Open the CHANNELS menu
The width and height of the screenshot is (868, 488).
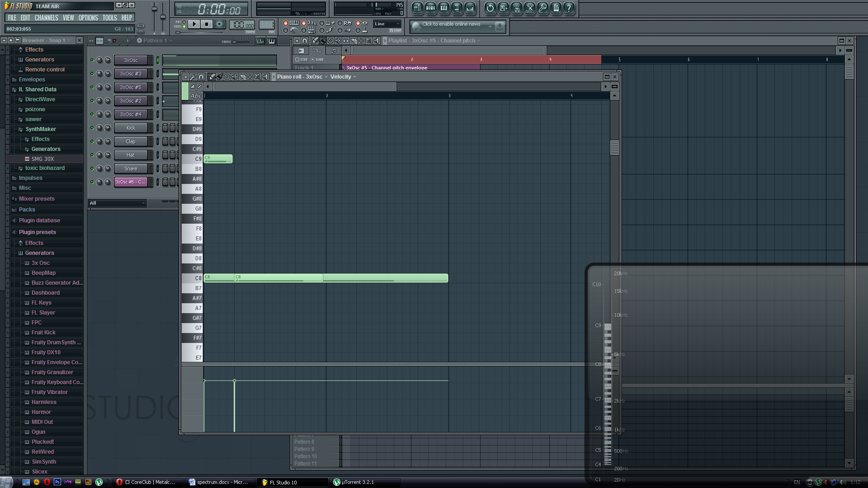point(46,18)
